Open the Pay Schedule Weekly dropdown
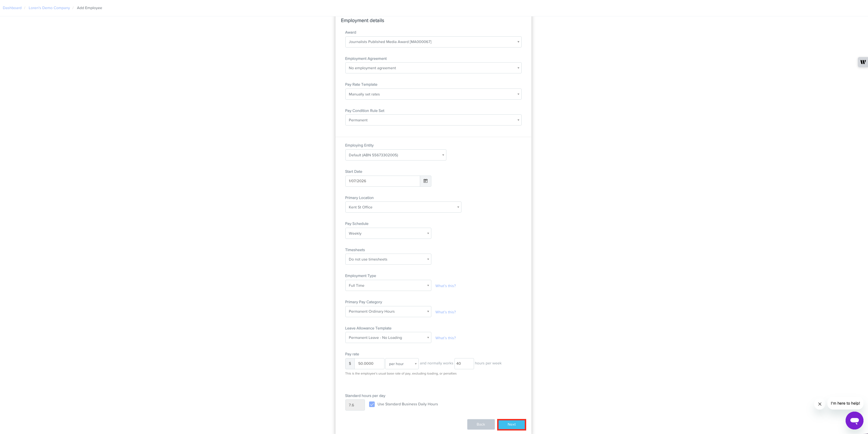Viewport: 868px width, 434px height. [x=388, y=233]
